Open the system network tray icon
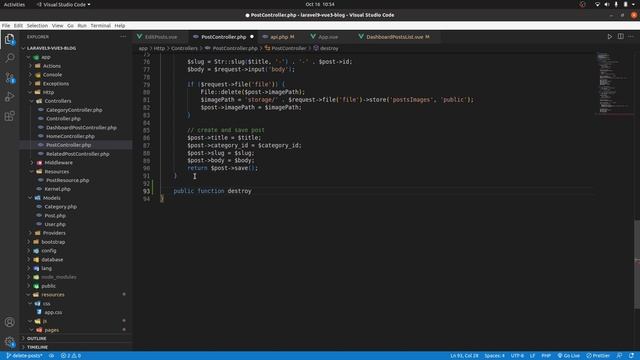Image resolution: width=640 pixels, height=360 pixels. point(597,4)
